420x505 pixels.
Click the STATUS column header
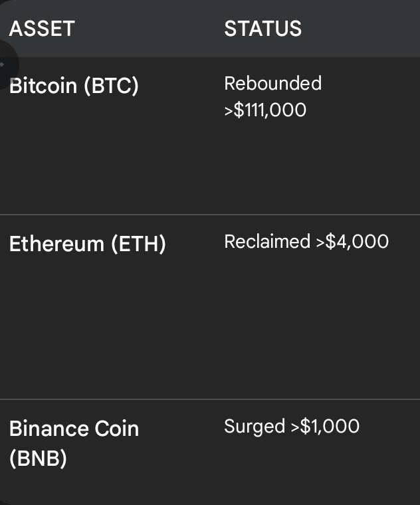click(x=262, y=29)
